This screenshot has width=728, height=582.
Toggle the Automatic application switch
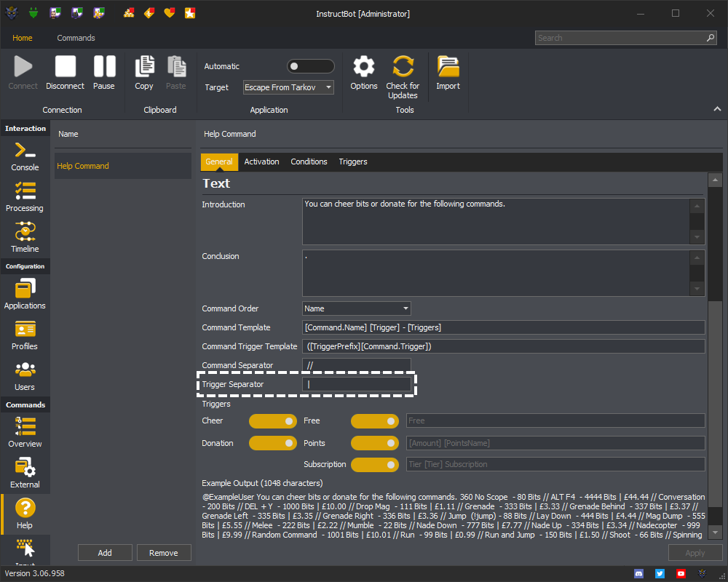click(310, 66)
